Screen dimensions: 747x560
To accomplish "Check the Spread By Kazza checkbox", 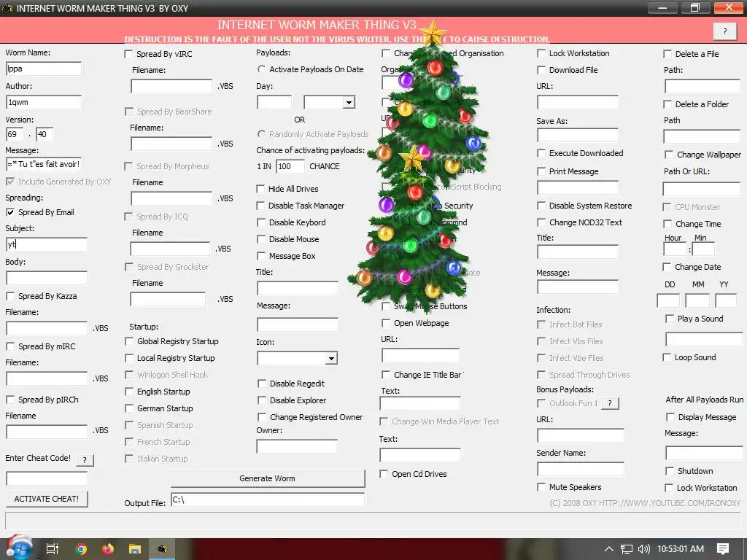I will point(10,296).
